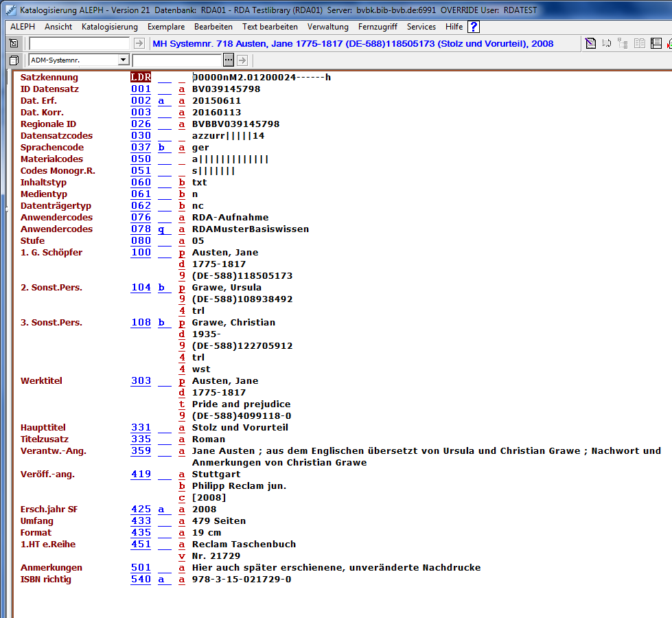Image resolution: width=672 pixels, height=618 pixels.
Task: Click the hierarchy tree icon in right toolbar
Action: [x=623, y=43]
